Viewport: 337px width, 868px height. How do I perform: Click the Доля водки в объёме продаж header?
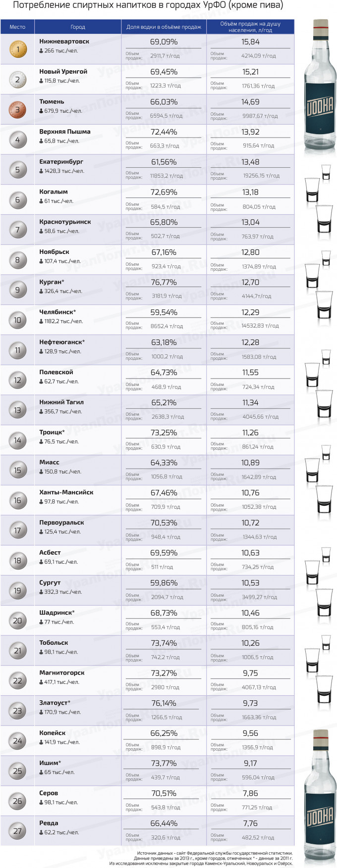(x=164, y=27)
